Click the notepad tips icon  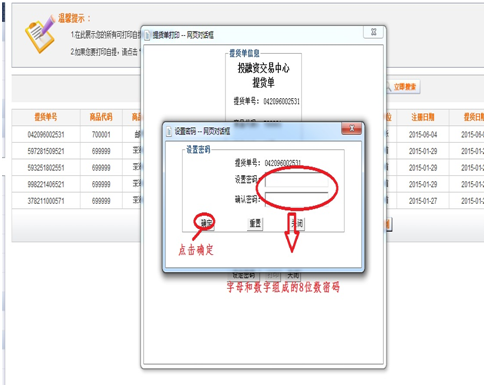pyautogui.click(x=40, y=35)
